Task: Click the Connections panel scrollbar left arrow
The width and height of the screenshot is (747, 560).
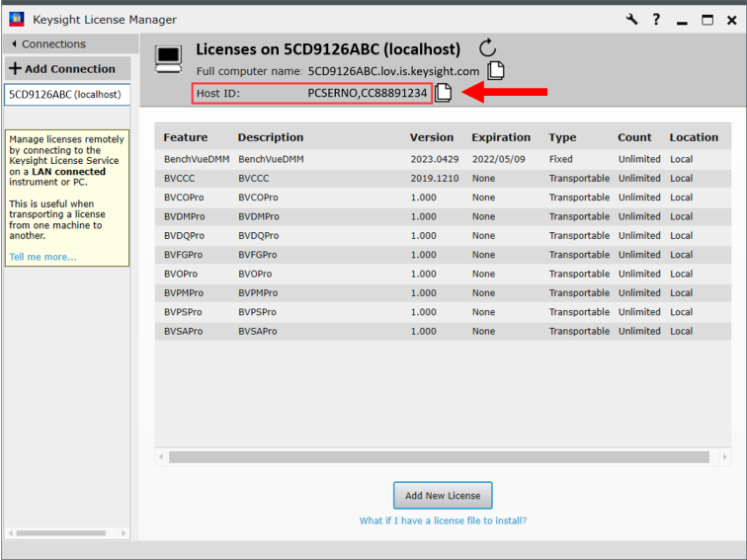Action: [11, 533]
